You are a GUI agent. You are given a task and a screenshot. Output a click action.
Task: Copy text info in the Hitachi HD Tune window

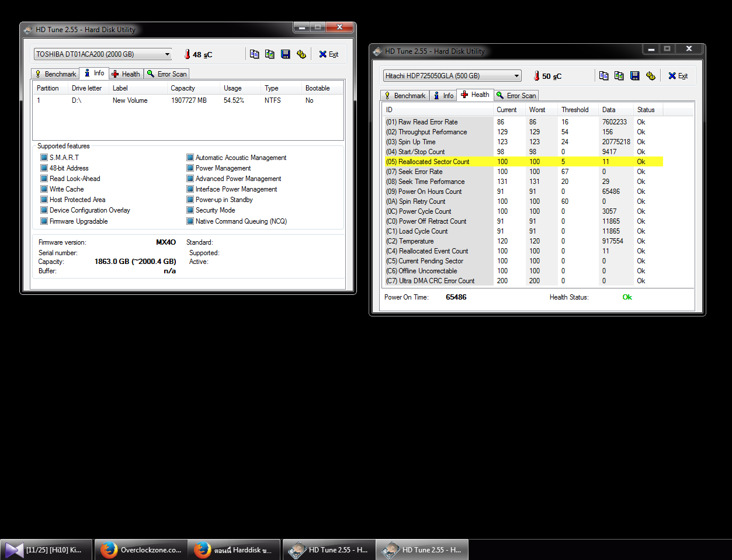pyautogui.click(x=603, y=75)
